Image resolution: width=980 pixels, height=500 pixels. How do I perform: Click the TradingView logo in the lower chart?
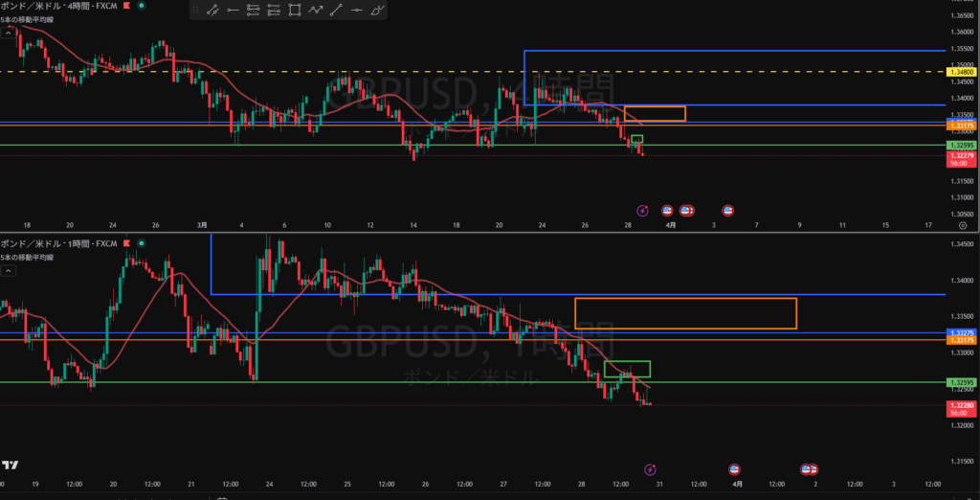pos(11,465)
